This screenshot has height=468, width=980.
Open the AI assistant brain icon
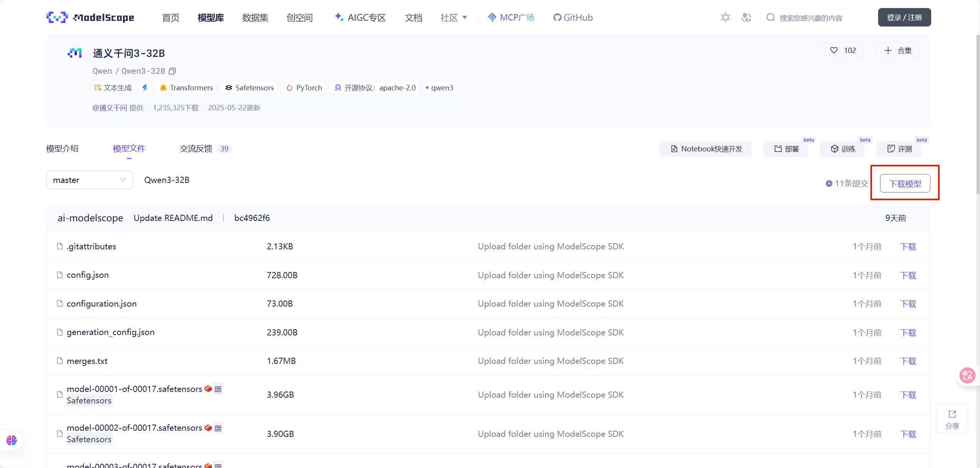12,440
